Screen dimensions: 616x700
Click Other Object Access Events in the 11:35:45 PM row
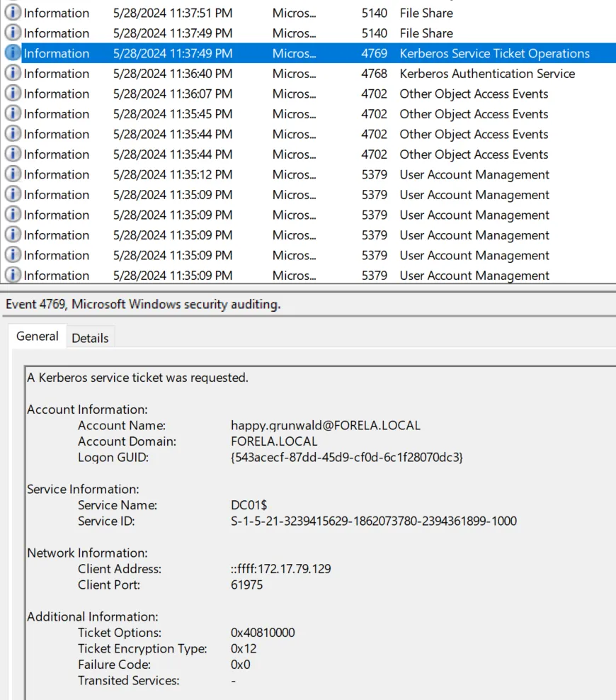click(x=474, y=114)
